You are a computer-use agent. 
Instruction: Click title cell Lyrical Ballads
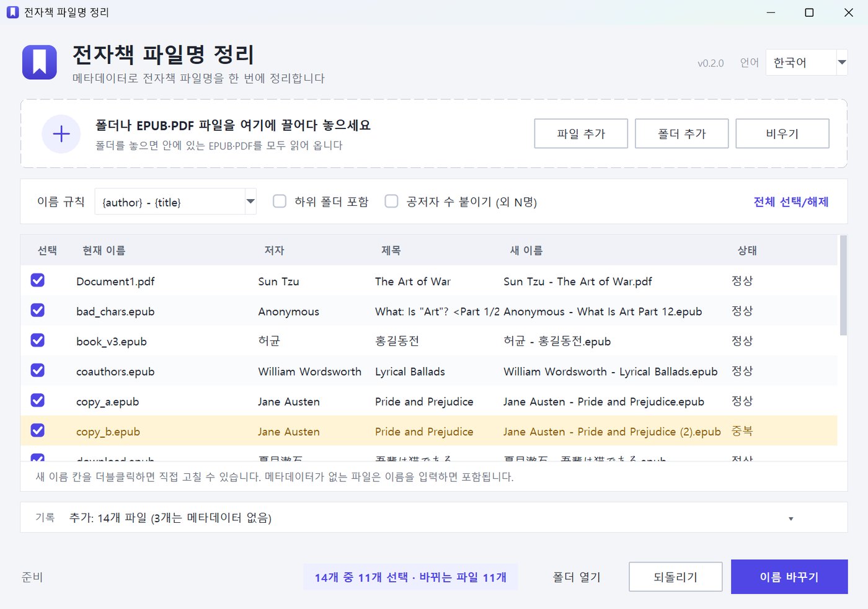coord(410,371)
